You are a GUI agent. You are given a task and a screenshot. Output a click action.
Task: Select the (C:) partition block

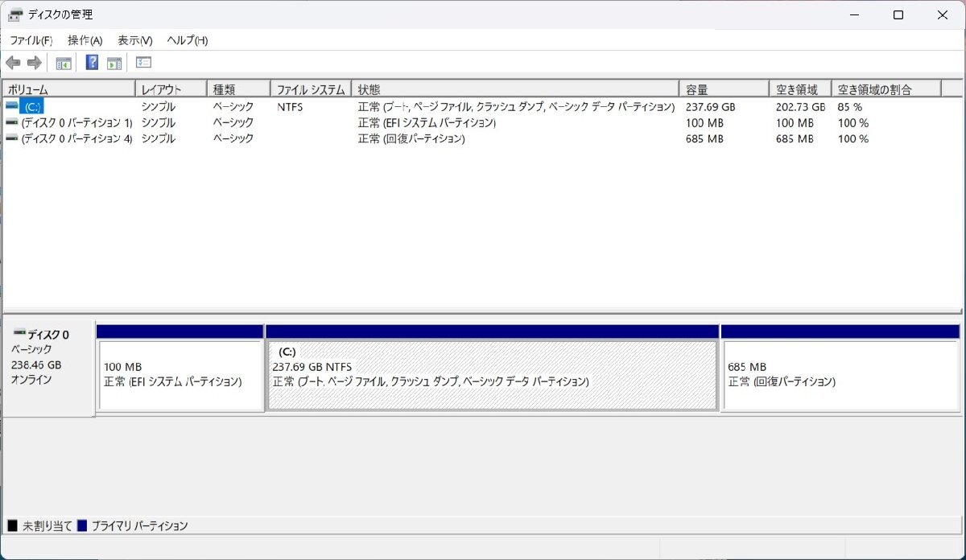point(491,374)
